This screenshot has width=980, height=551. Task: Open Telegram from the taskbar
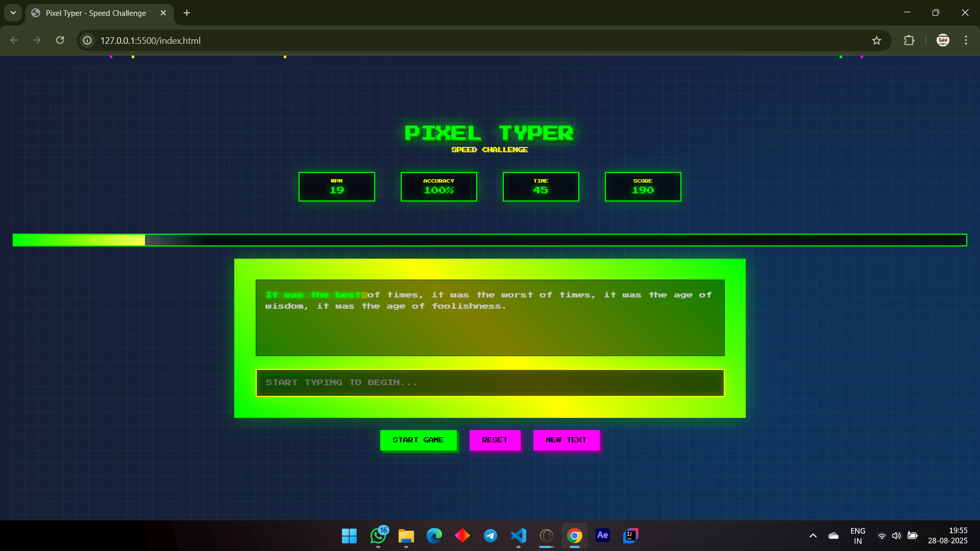491,536
